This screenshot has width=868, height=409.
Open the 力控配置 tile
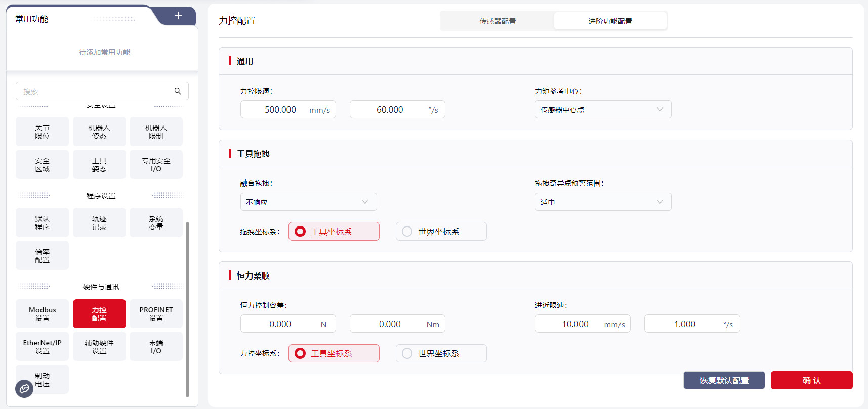[x=99, y=314]
